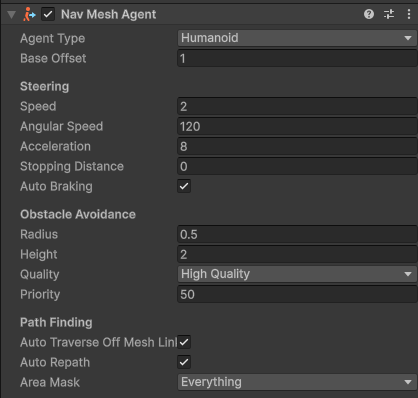Open the Area Mask Everything dropdown

(x=297, y=382)
